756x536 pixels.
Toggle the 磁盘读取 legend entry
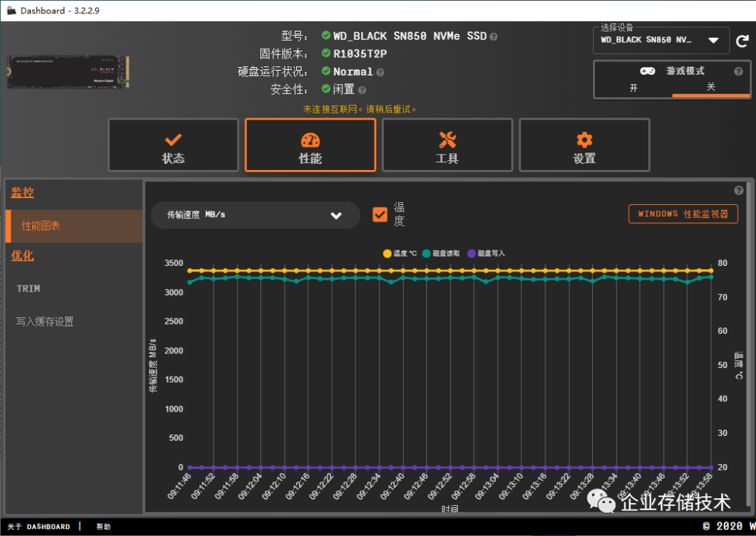click(441, 253)
